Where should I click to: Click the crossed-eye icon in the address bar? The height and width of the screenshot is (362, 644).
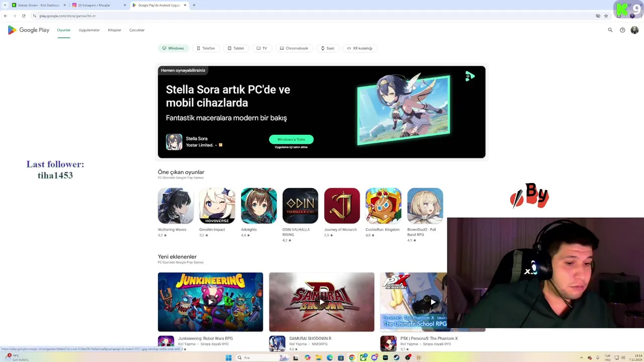[598, 16]
